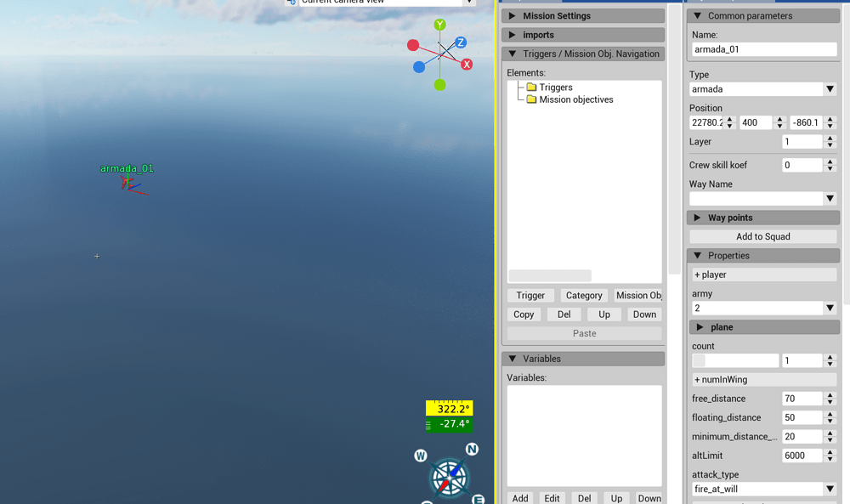The image size is (850, 504).
Task: Click the minimum_distance value field 20
Action: click(x=803, y=437)
